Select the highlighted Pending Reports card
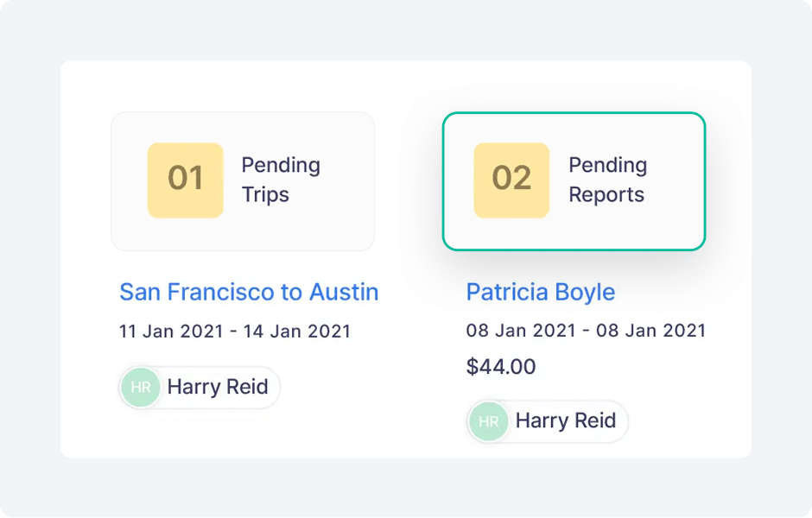The image size is (812, 518). pos(574,181)
